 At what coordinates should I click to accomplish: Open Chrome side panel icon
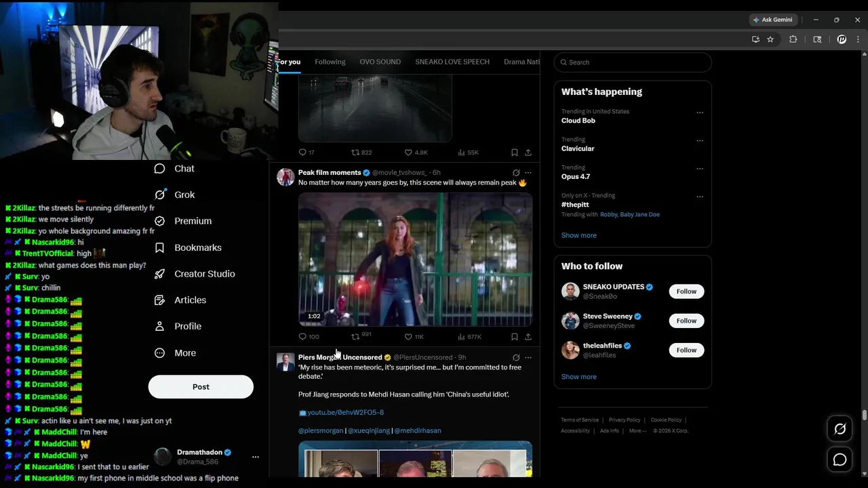(x=817, y=39)
